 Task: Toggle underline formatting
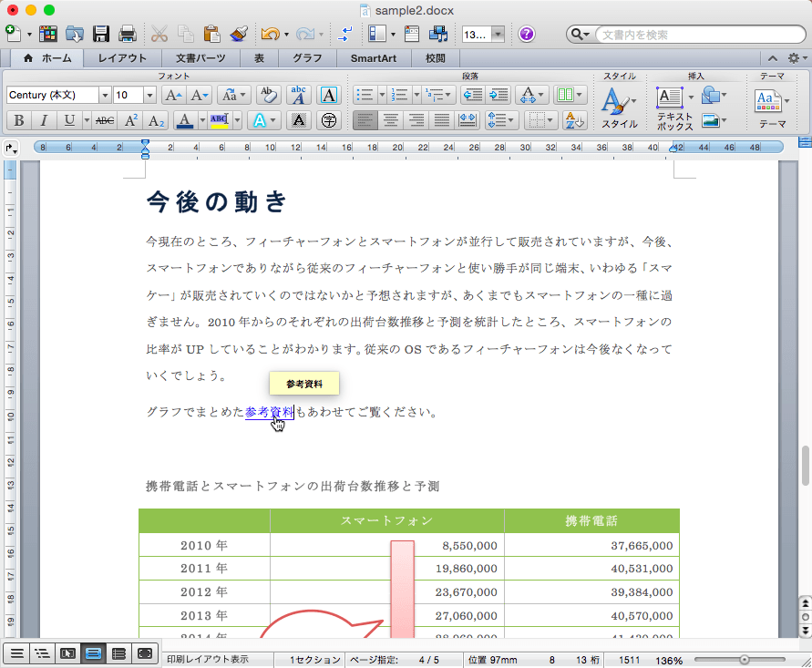(69, 120)
